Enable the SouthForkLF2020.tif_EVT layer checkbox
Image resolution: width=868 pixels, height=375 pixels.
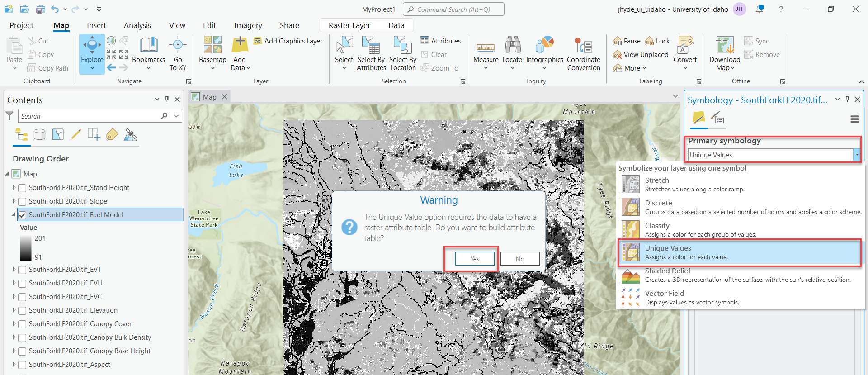click(x=22, y=270)
